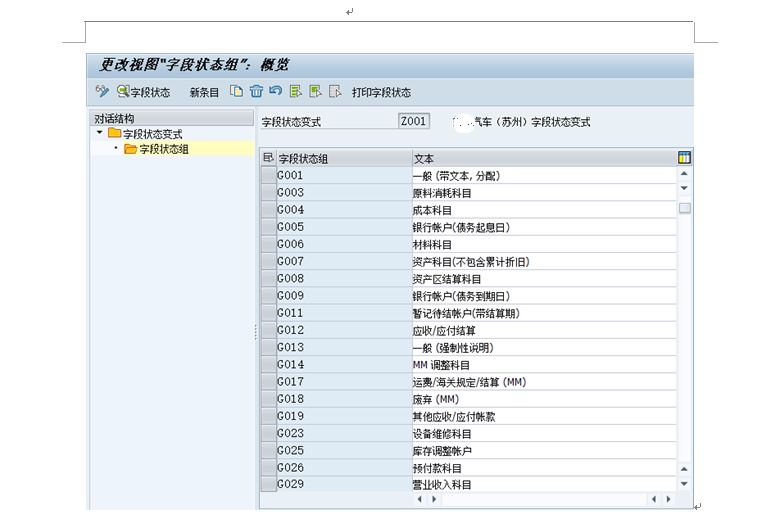Select row G005 with its row selector

pos(269,227)
